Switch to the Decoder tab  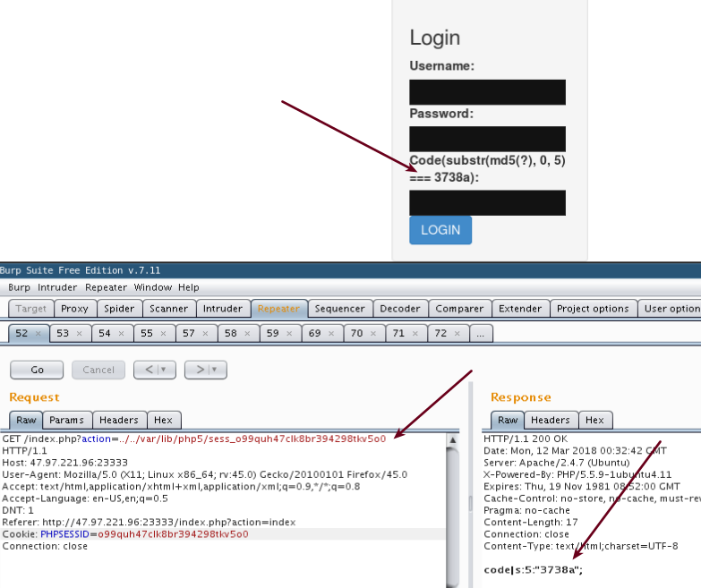pos(400,309)
